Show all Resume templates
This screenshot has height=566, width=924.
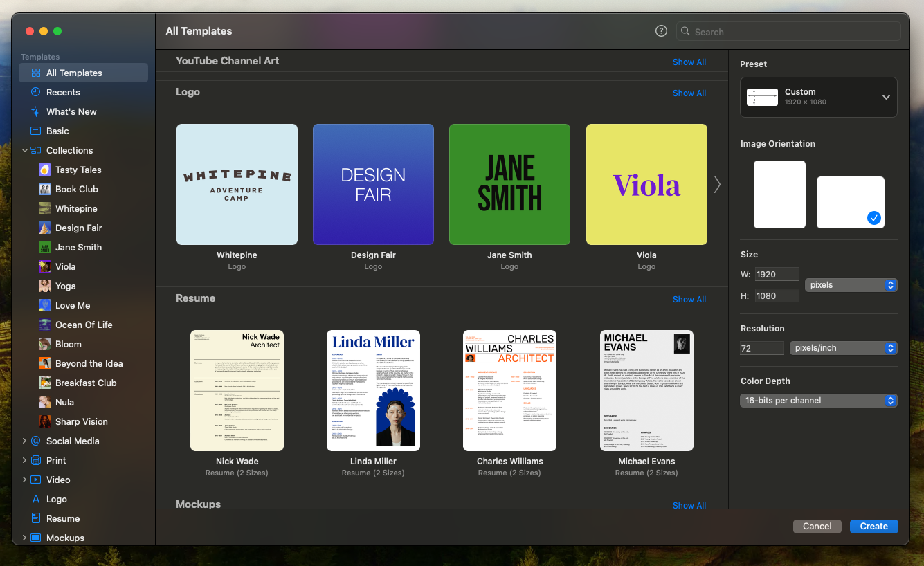tap(689, 300)
